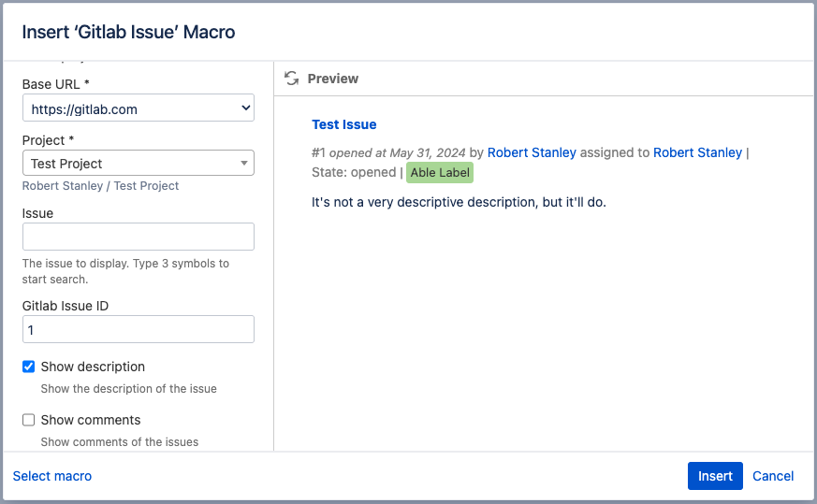Expand the Project dropdown arrow
The height and width of the screenshot is (504, 817).
tap(244, 164)
